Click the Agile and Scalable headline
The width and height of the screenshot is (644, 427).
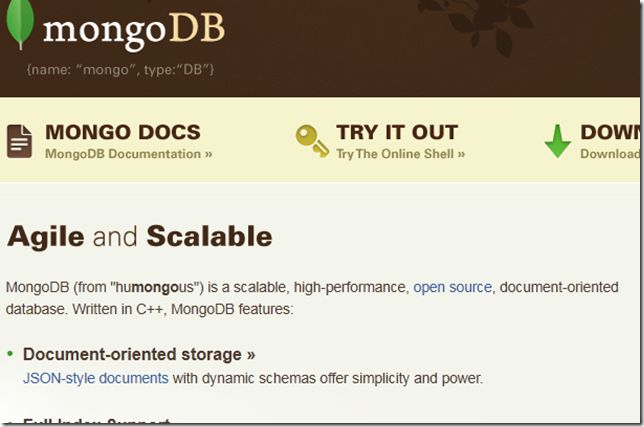(x=140, y=237)
